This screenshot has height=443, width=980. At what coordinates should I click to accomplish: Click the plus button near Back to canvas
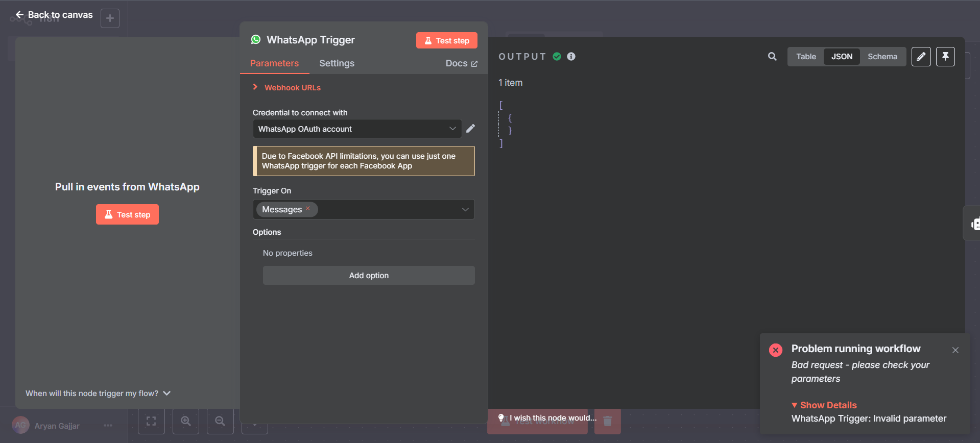tap(110, 18)
